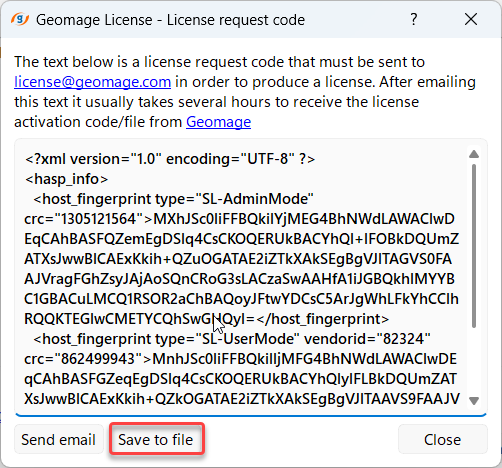Open the question mark help button
The image size is (502, 468).
(x=414, y=19)
